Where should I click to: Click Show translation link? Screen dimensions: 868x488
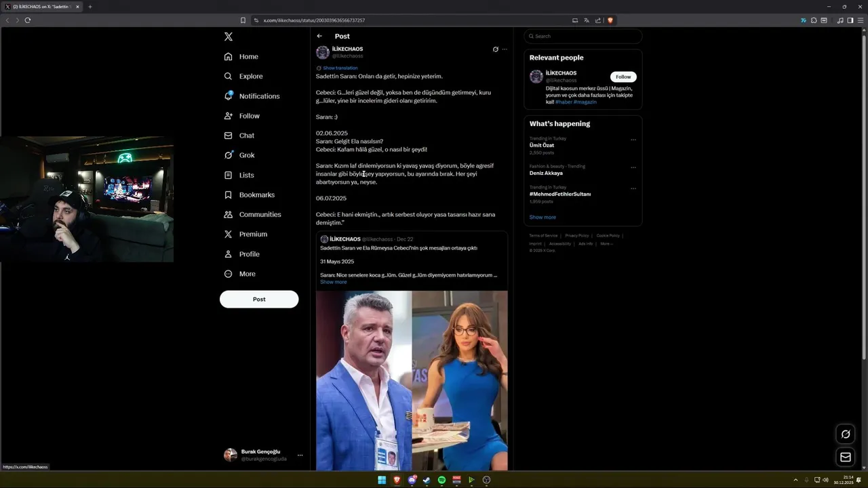point(340,68)
